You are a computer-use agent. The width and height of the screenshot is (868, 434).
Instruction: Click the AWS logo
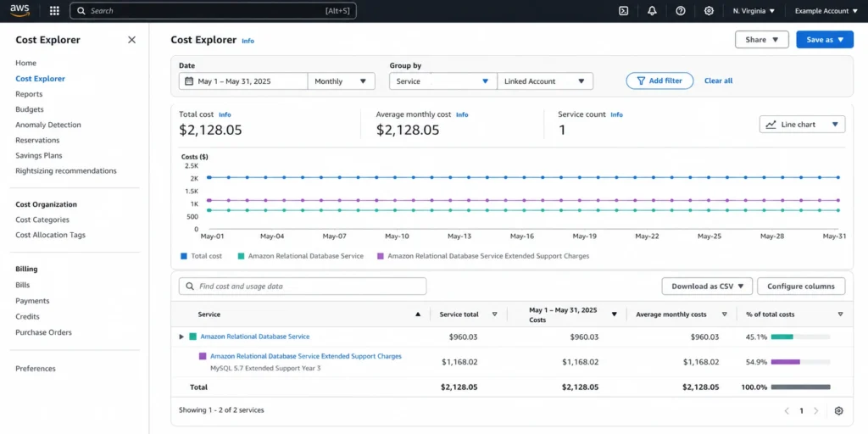coord(20,10)
